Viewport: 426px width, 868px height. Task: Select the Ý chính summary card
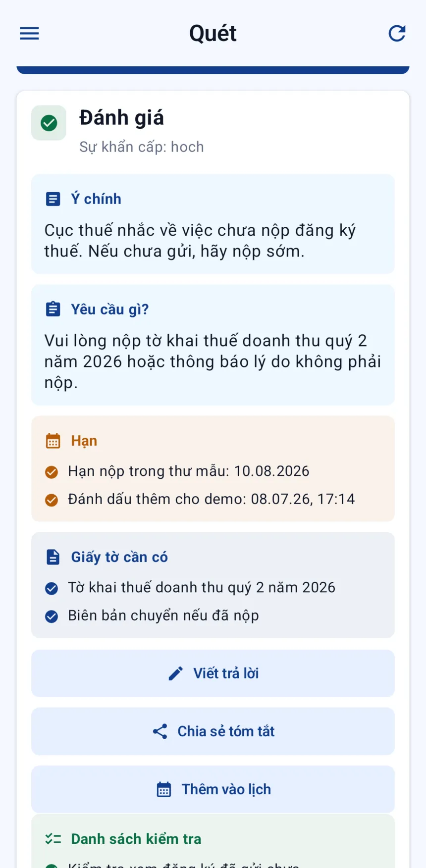(x=213, y=224)
